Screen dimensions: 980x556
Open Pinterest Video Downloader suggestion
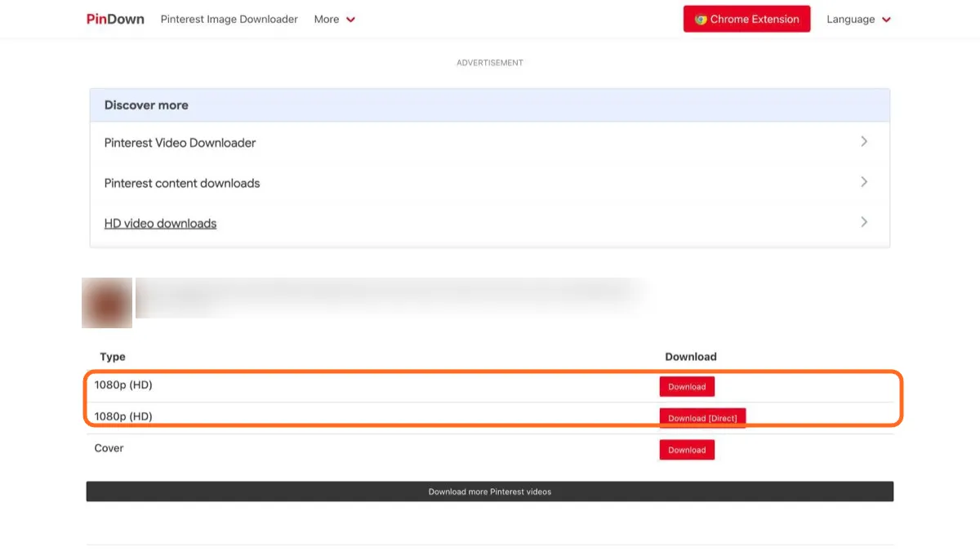(x=490, y=142)
